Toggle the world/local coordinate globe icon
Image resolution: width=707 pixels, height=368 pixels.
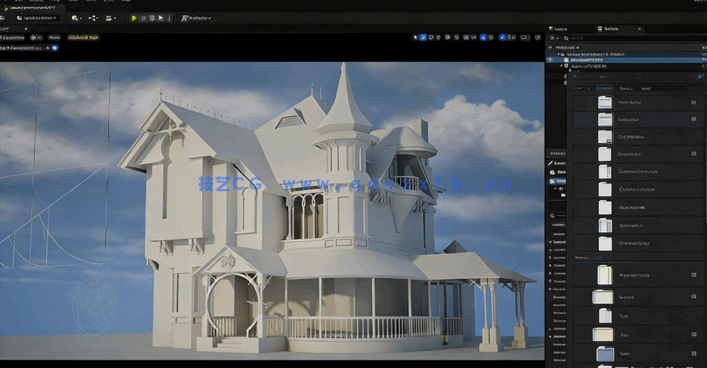pos(447,37)
